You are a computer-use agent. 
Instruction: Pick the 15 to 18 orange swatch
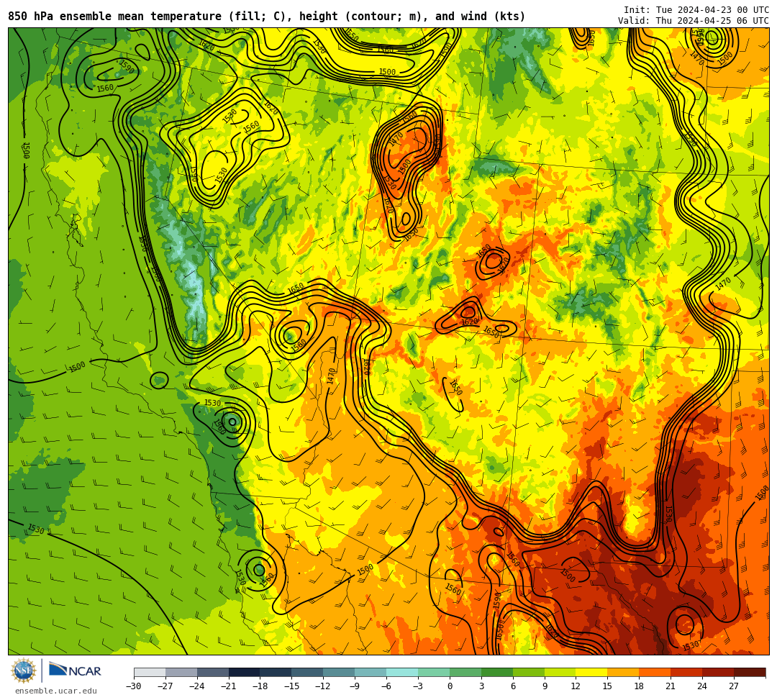click(x=623, y=672)
